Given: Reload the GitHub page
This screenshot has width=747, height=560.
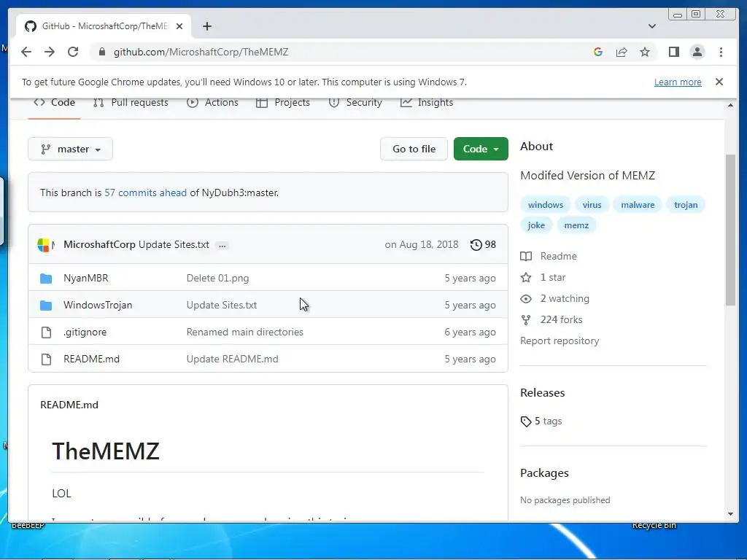Looking at the screenshot, I should coord(73,52).
